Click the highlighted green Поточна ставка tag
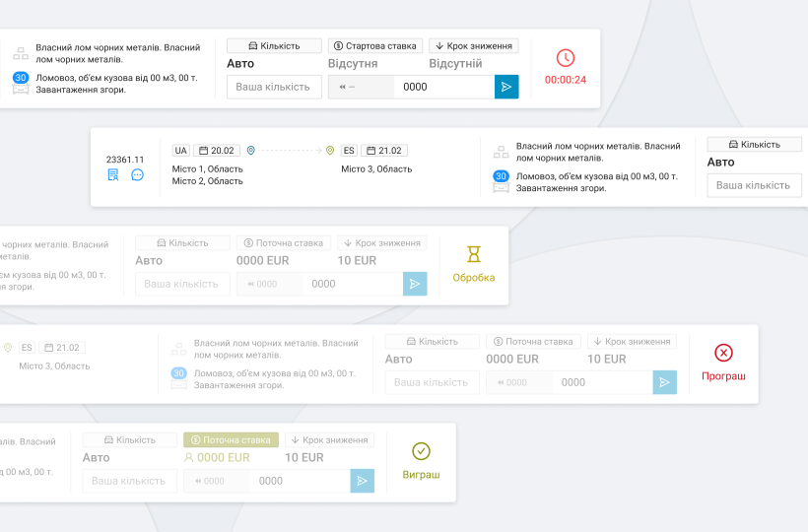Image resolution: width=808 pixels, height=532 pixels. click(231, 440)
